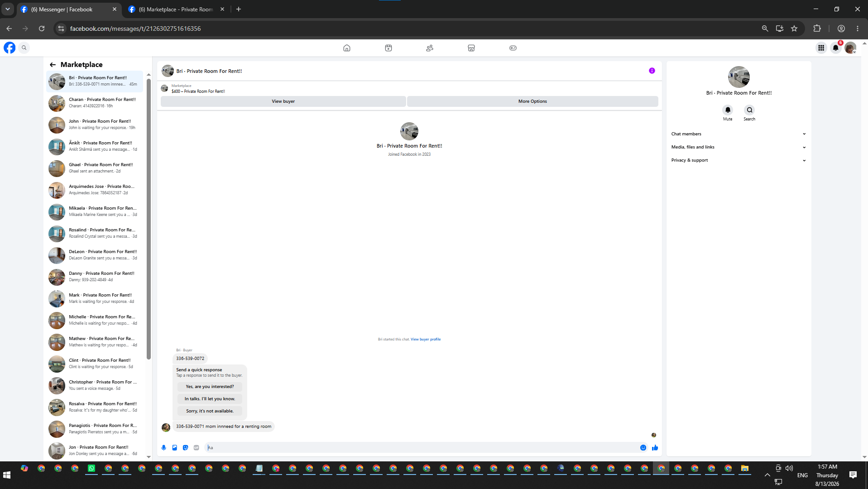This screenshot has width=868, height=489.
Task: Open the Clint Private Room conversation
Action: click(x=95, y=364)
